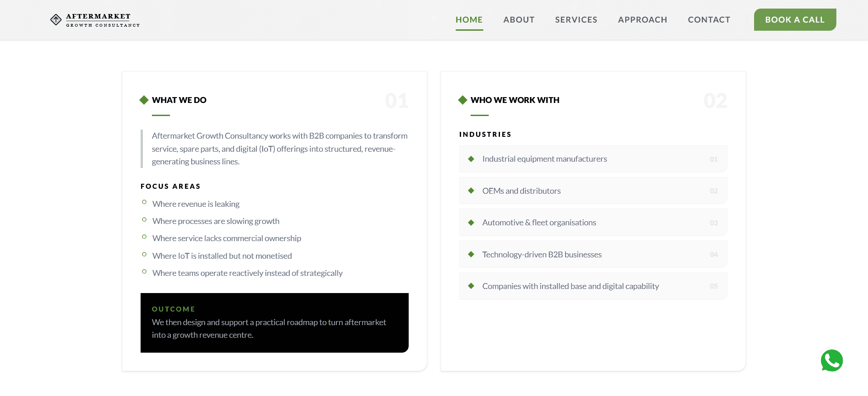Click the WHAT WE DO heading
Screen dimensions: 868x396
pos(179,100)
